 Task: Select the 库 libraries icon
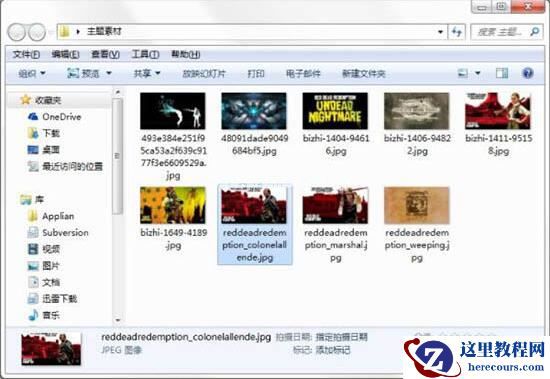[x=25, y=199]
